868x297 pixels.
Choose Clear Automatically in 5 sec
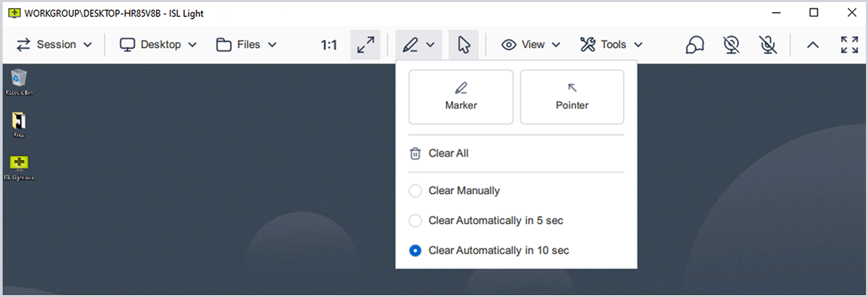tap(415, 221)
